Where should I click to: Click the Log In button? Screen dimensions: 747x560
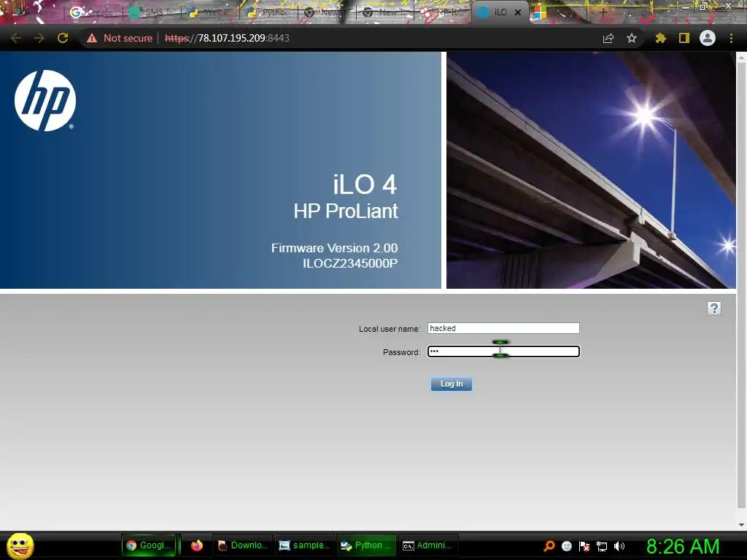tap(451, 384)
